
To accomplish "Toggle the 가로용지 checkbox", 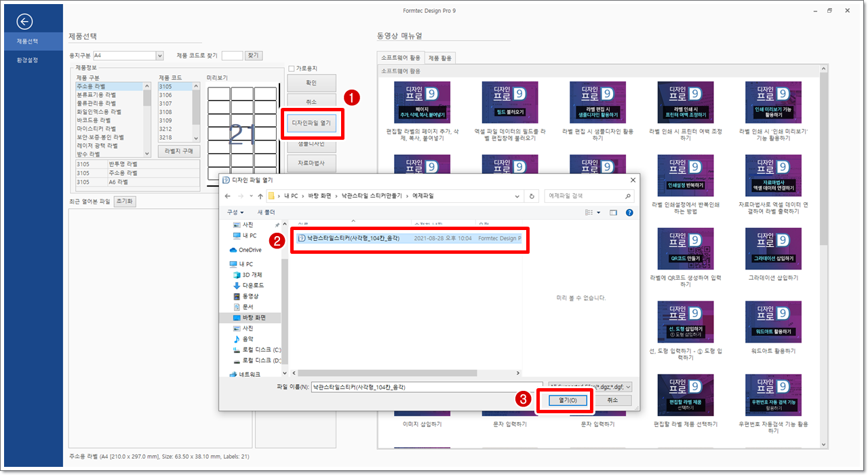I will click(291, 69).
